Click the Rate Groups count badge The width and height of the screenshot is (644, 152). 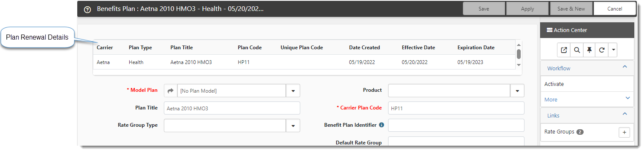[580, 132]
